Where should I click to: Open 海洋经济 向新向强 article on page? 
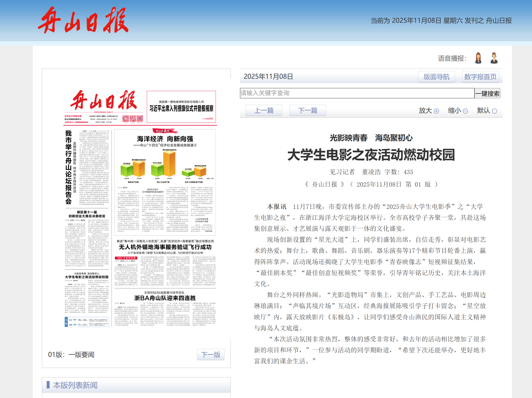pyautogui.click(x=165, y=139)
